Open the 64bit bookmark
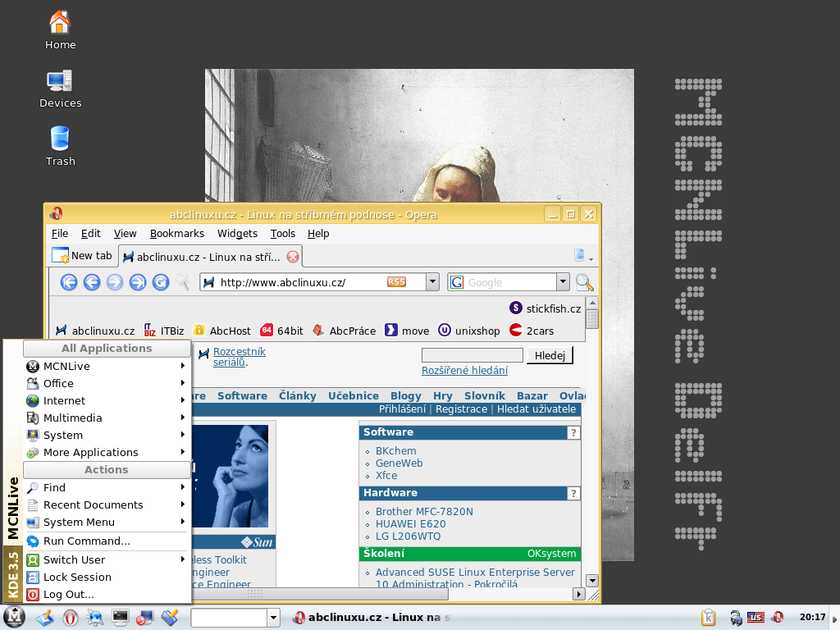Image resolution: width=840 pixels, height=630 pixels. (x=282, y=331)
